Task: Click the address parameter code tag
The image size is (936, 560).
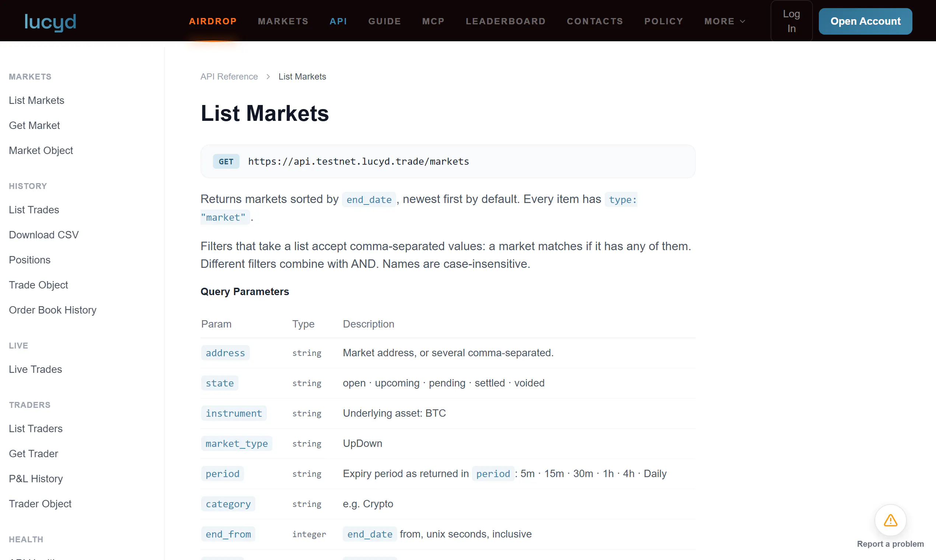Action: [x=225, y=353]
